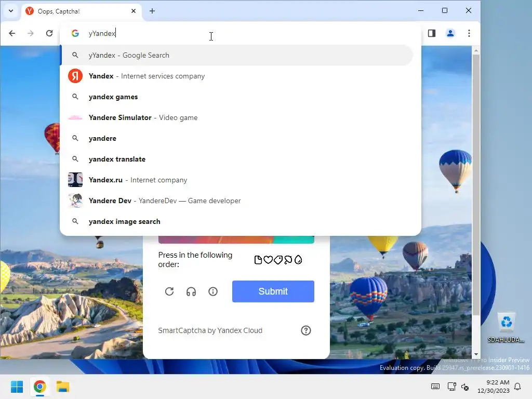This screenshot has width=532, height=399.
Task: Click the captcha image strip
Action: coord(236,240)
